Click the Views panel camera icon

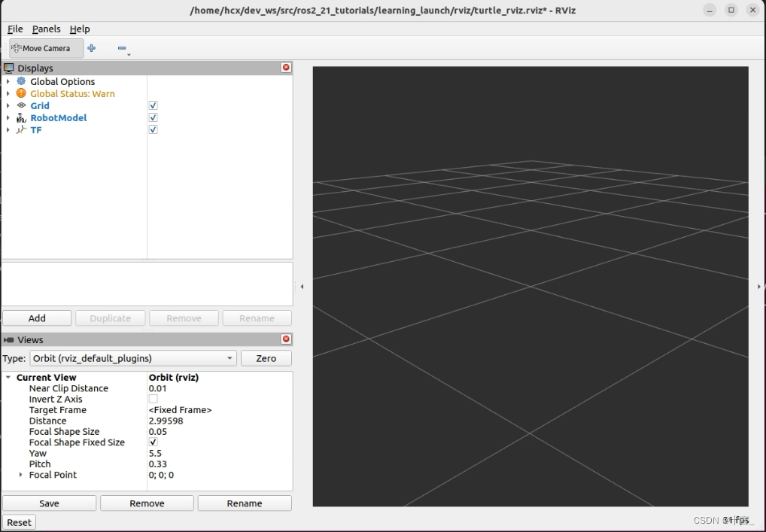(x=9, y=339)
